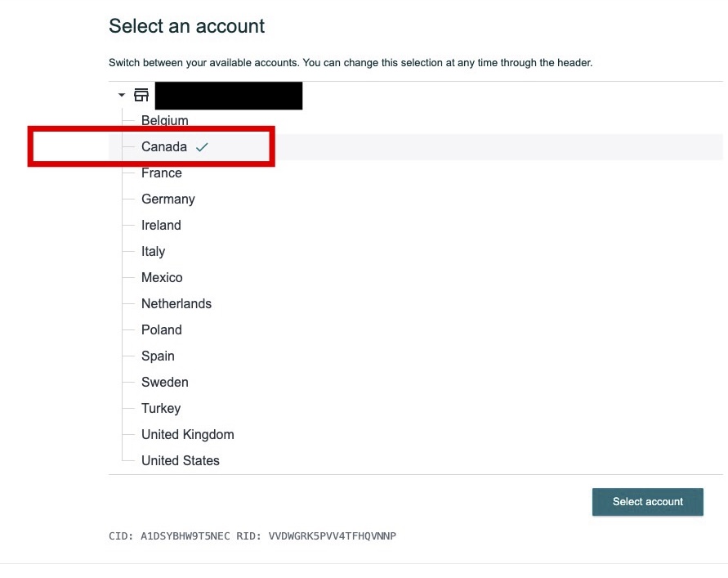
Task: Pick Turkey from the list
Action: pyautogui.click(x=161, y=409)
